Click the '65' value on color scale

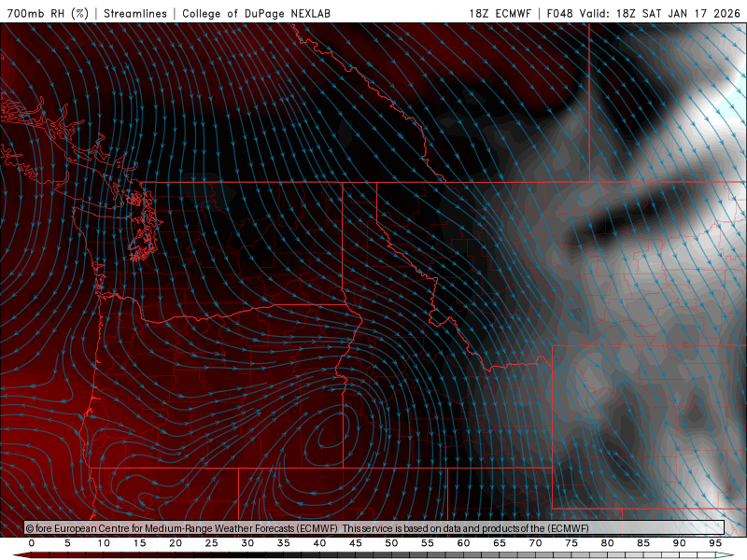pyautogui.click(x=500, y=543)
